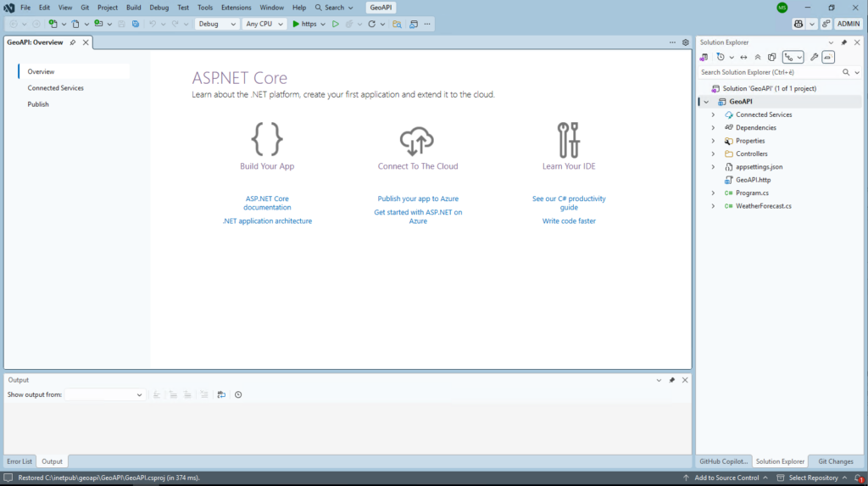868x486 pixels.
Task: Click Sync with Active Document double-arrow icon
Action: (743, 58)
